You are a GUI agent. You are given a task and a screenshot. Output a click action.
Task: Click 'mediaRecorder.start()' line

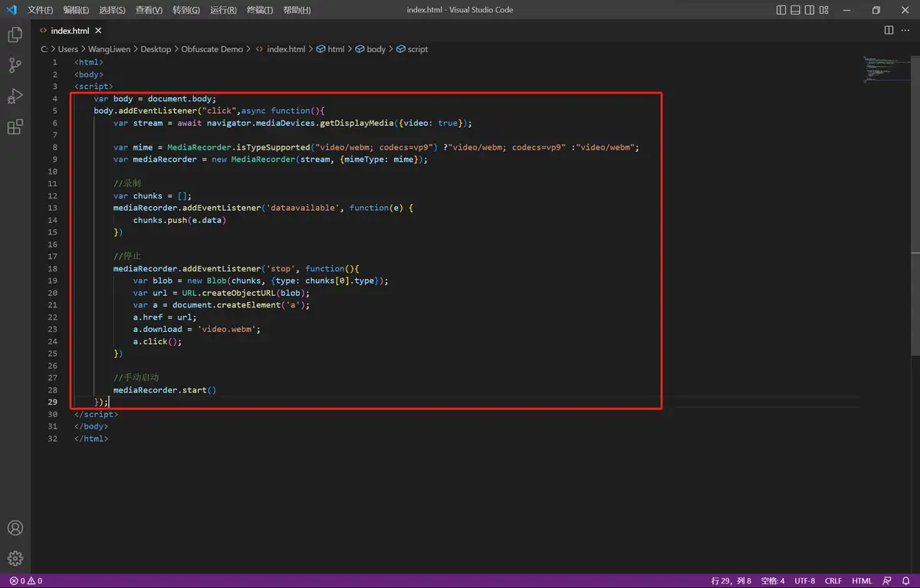(x=165, y=389)
